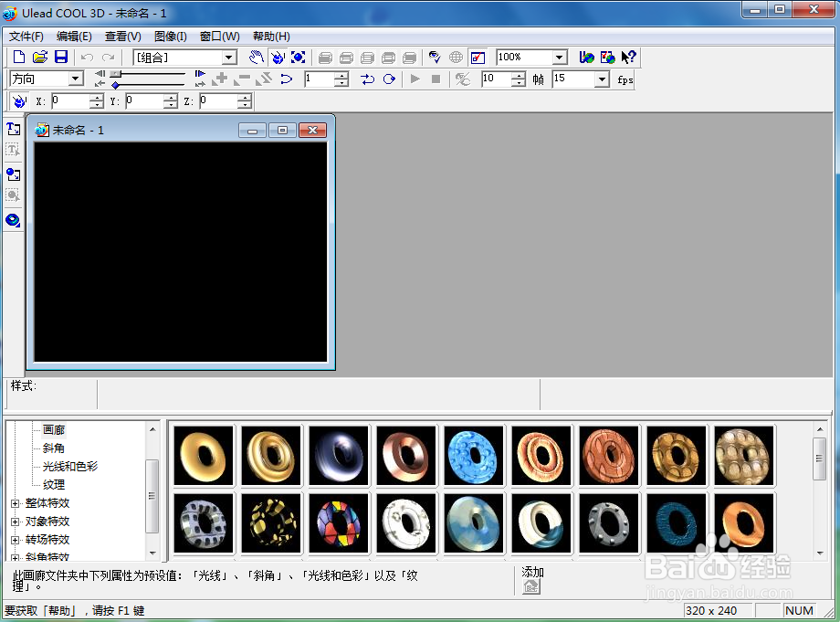
Task: Create a new document with New icon
Action: pos(19,57)
